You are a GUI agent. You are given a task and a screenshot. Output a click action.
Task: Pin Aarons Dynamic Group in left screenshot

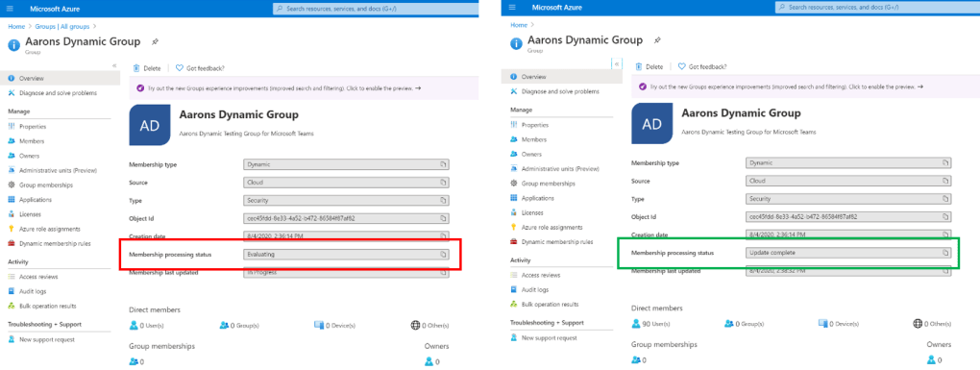pos(155,42)
